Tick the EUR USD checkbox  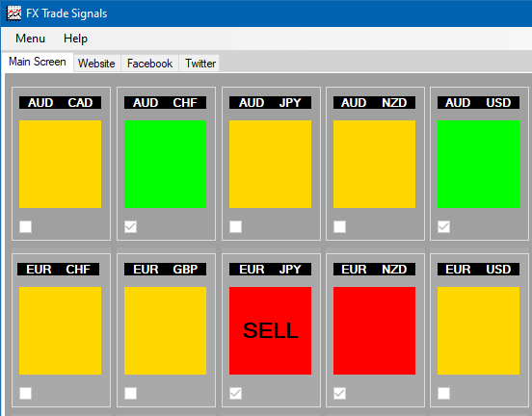coord(443,393)
